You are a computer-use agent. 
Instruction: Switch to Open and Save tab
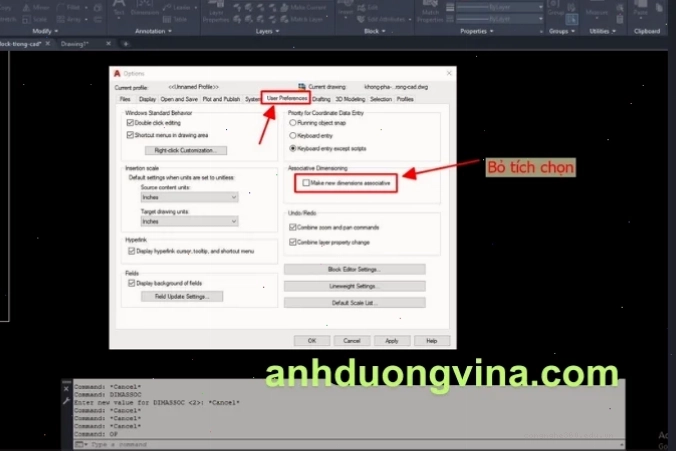179,99
